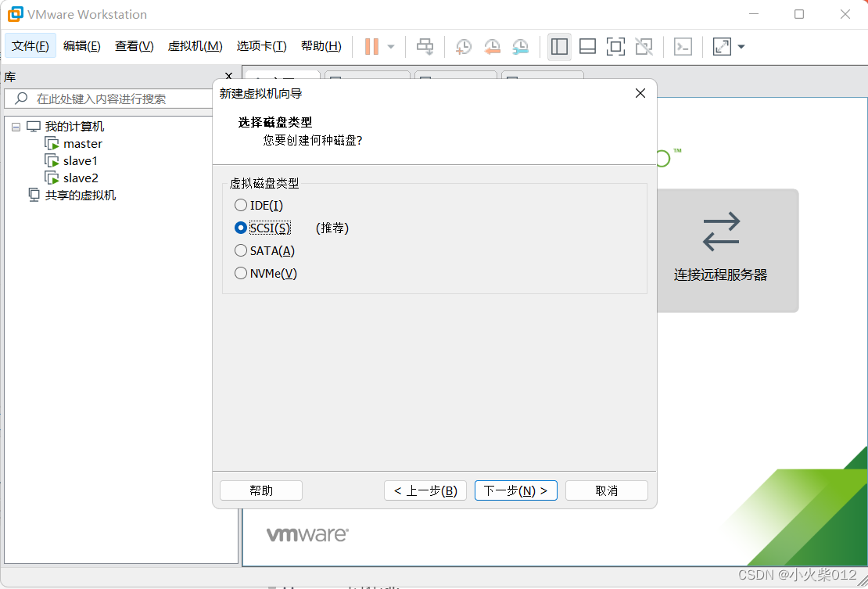Click the full screen mode icon
868x589 pixels.
pos(615,46)
